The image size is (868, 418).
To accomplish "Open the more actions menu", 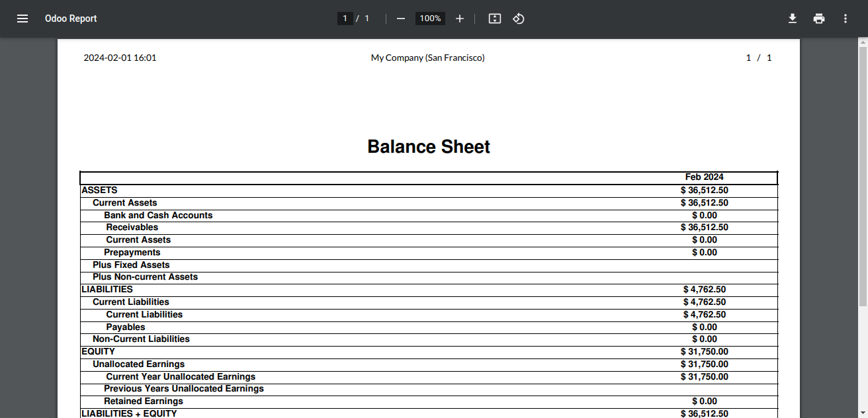I will click(846, 19).
